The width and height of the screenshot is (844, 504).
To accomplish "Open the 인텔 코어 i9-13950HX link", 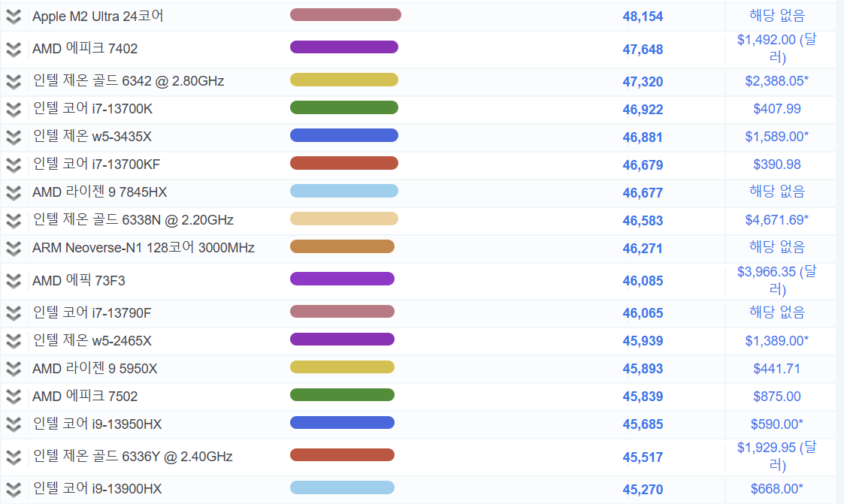I will (x=98, y=424).
